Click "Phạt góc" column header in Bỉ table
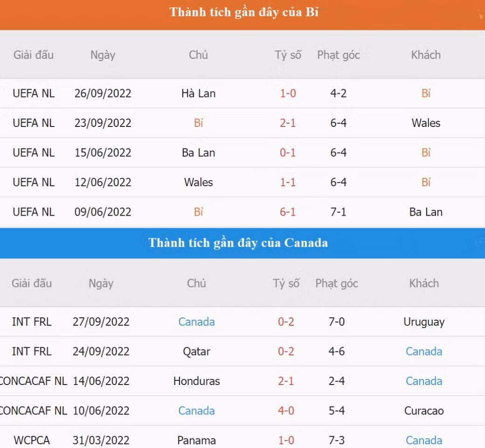The width and height of the screenshot is (485, 448). (338, 55)
